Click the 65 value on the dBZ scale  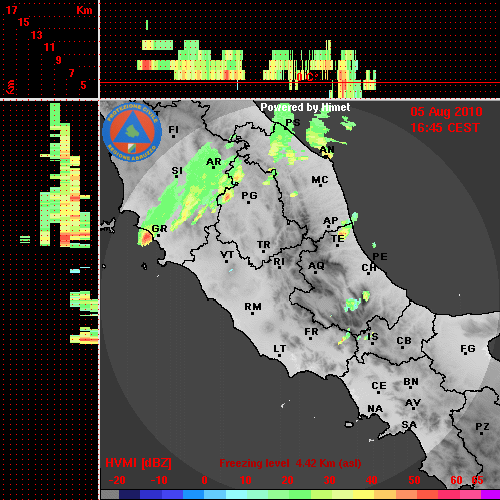tap(478, 480)
